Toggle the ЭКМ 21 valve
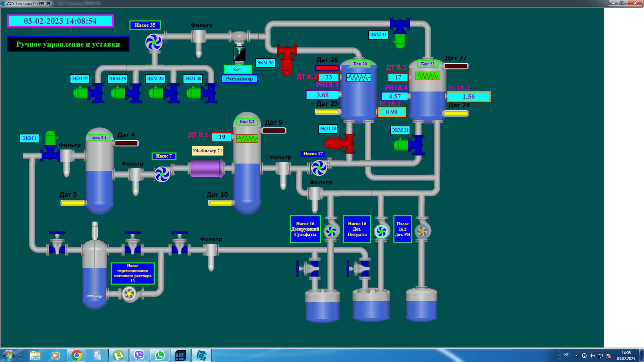 click(409, 145)
